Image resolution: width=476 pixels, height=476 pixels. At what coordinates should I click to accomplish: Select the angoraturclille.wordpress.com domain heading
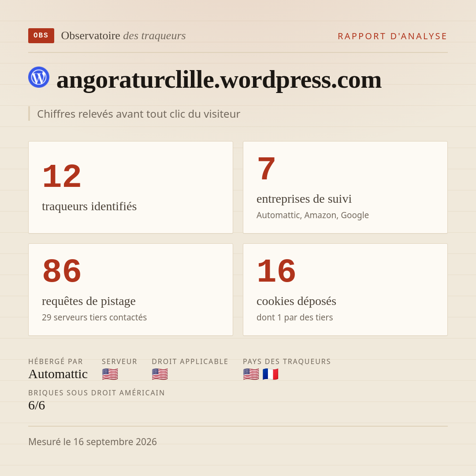pyautogui.click(x=219, y=80)
